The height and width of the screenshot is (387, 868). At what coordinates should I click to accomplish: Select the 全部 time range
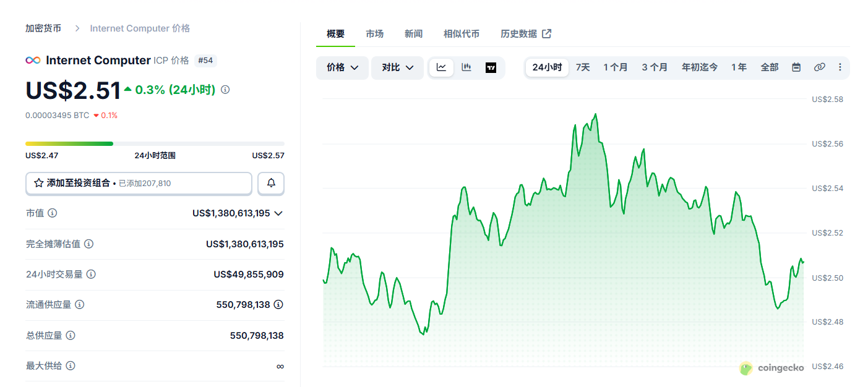click(770, 67)
